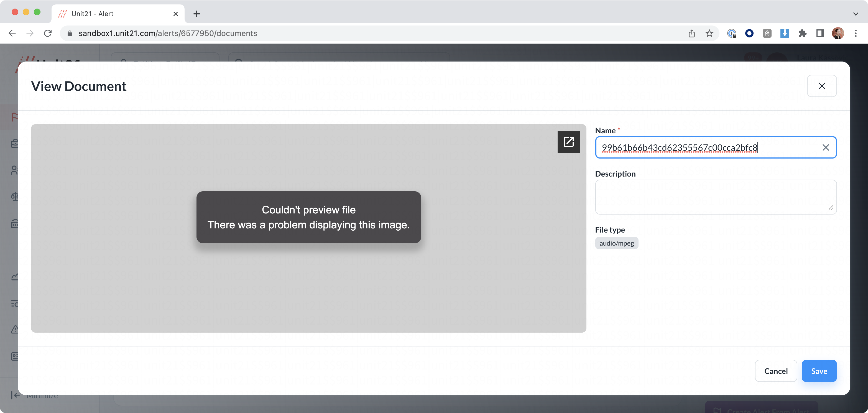Screen dimensions: 868x413
Task: Toggle the browser side panel icon
Action: [820, 33]
